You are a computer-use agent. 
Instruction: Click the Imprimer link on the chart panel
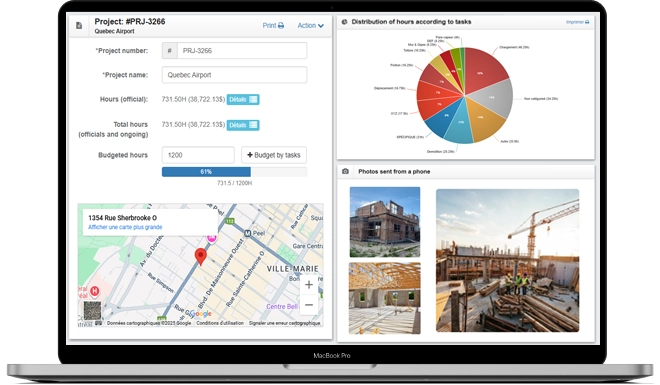(x=578, y=22)
